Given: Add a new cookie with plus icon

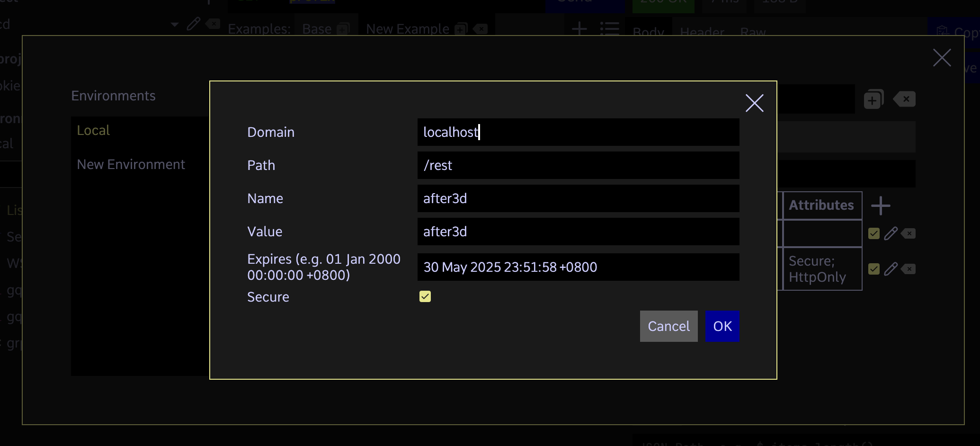Looking at the screenshot, I should click(x=881, y=205).
